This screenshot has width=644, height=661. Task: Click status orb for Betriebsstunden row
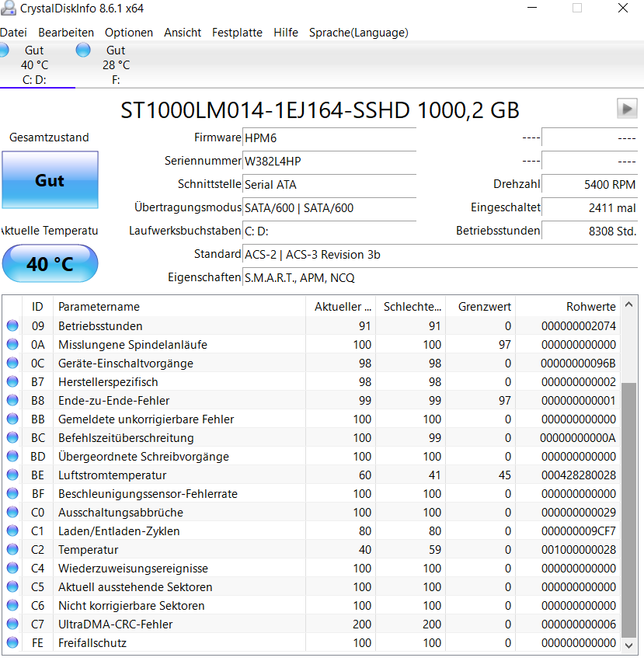tap(12, 326)
